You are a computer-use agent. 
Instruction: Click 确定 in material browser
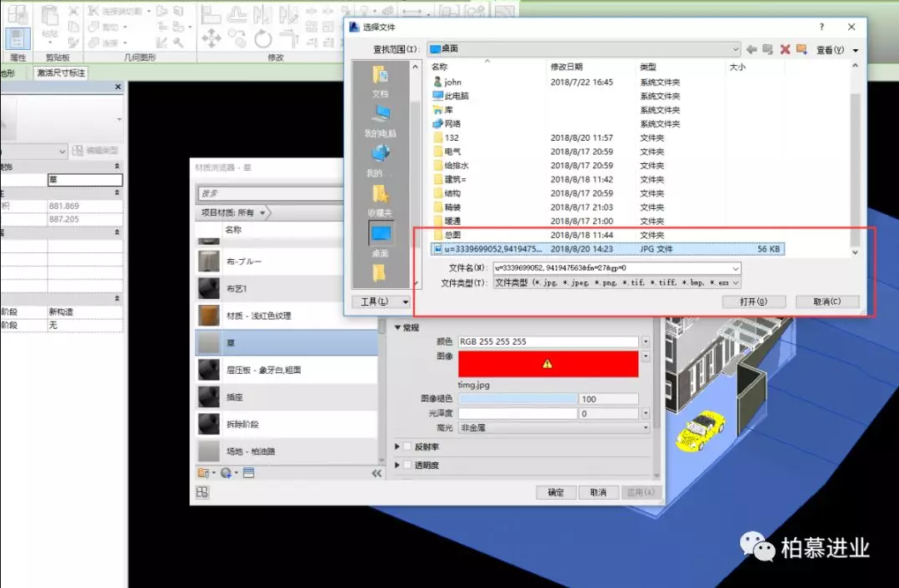coord(556,492)
